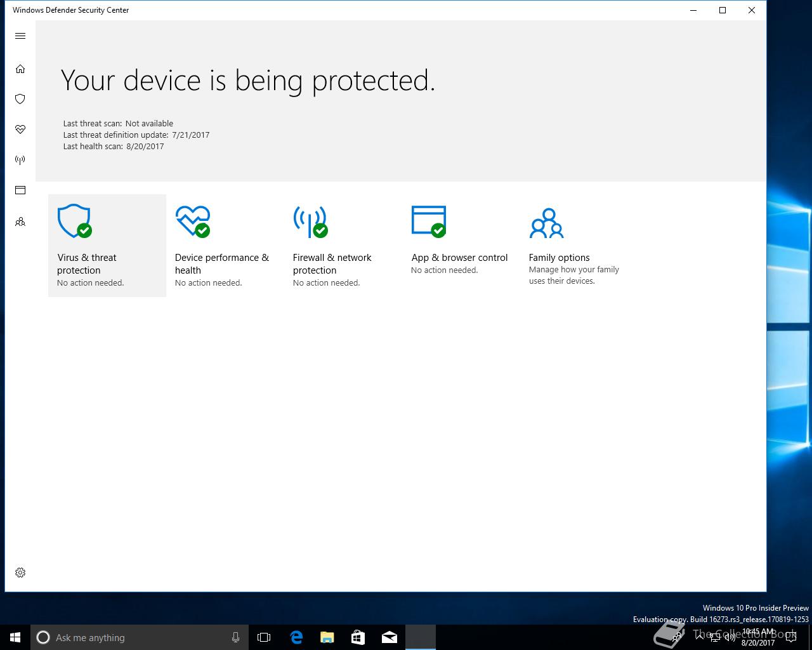The image size is (812, 650).
Task: Click the large Family options people icon
Action: click(547, 223)
